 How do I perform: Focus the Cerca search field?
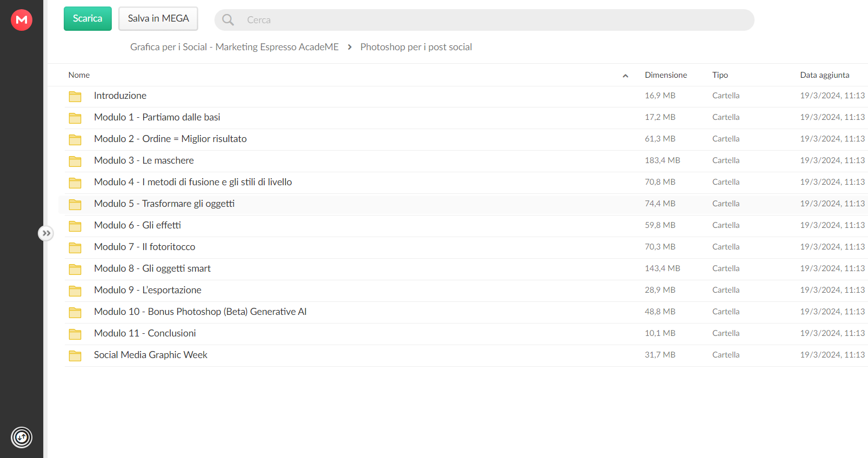pos(484,20)
